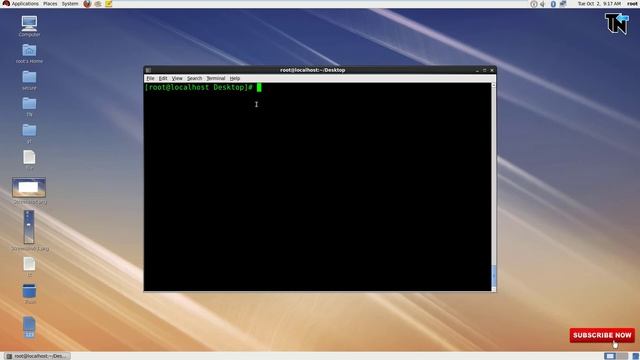
Task: Click the terminal scrollbar thumb
Action: coord(493,276)
